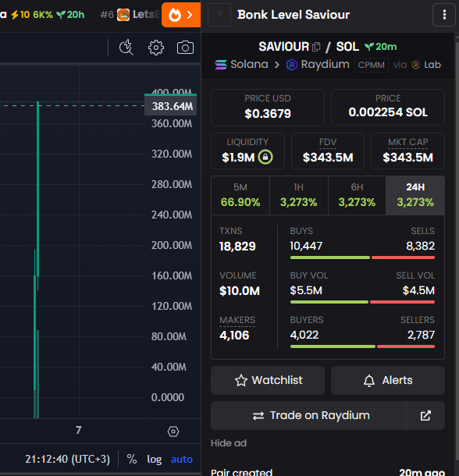Click the red sell volume ratio bar

click(x=402, y=302)
